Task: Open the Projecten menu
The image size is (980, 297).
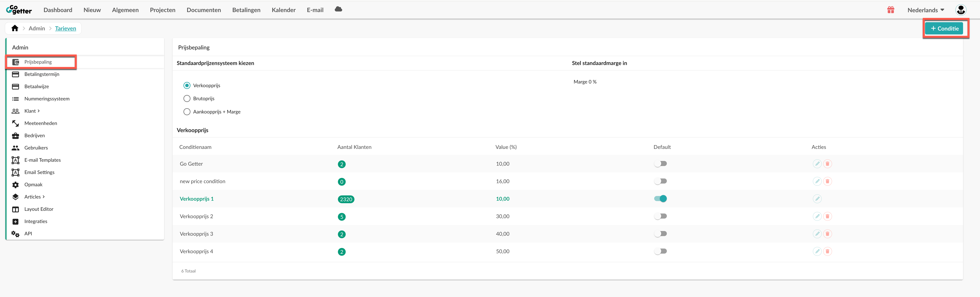Action: [162, 10]
